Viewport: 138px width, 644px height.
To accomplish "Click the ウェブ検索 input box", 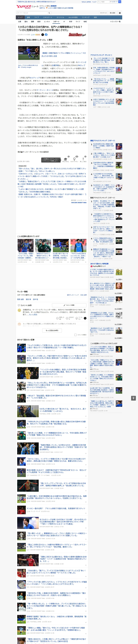I will tap(103, 2).
